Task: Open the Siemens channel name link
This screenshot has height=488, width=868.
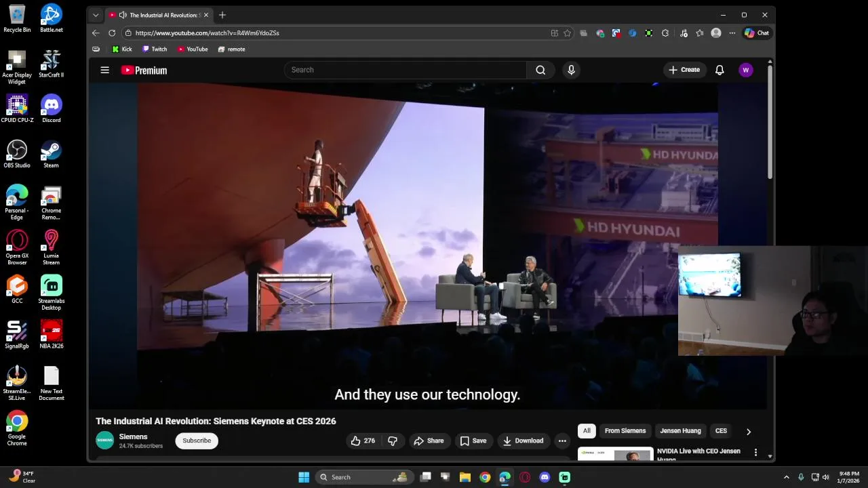Action: click(133, 436)
